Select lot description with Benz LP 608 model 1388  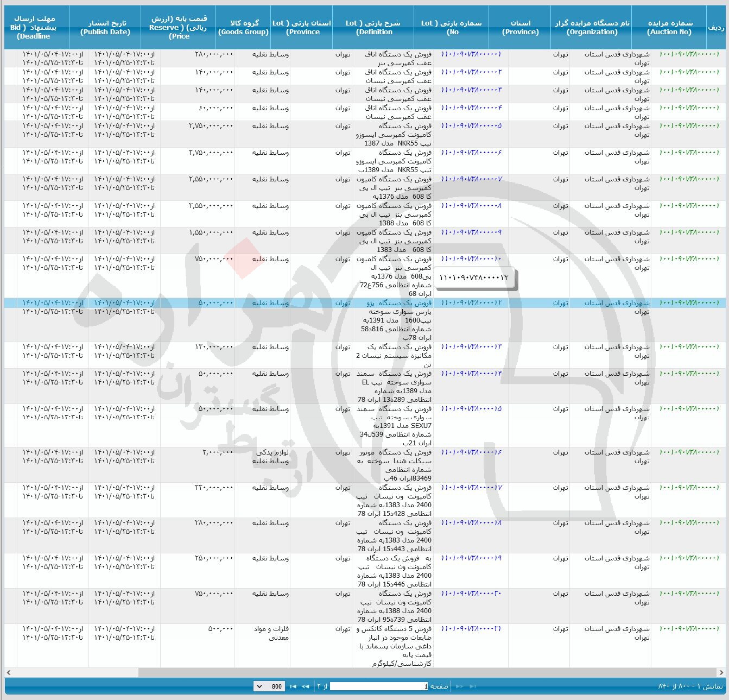pyautogui.click(x=394, y=215)
